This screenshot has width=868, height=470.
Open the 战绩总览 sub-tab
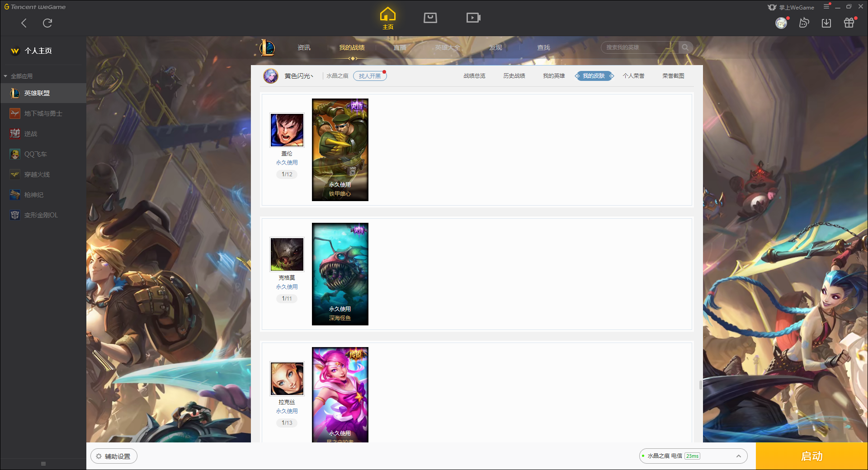pyautogui.click(x=474, y=76)
